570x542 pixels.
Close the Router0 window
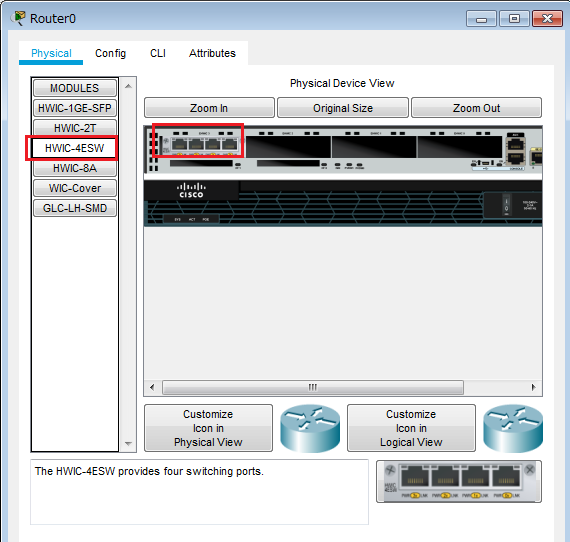pos(547,19)
